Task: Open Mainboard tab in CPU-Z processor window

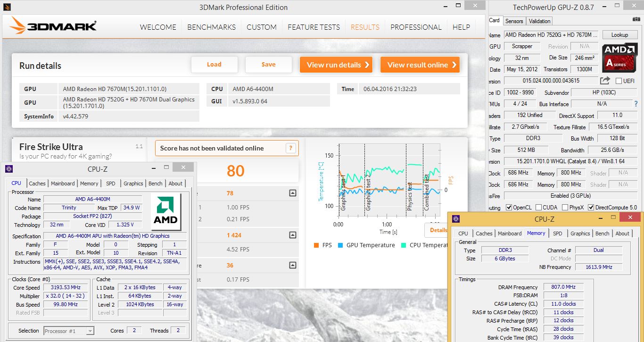Action: pos(63,184)
